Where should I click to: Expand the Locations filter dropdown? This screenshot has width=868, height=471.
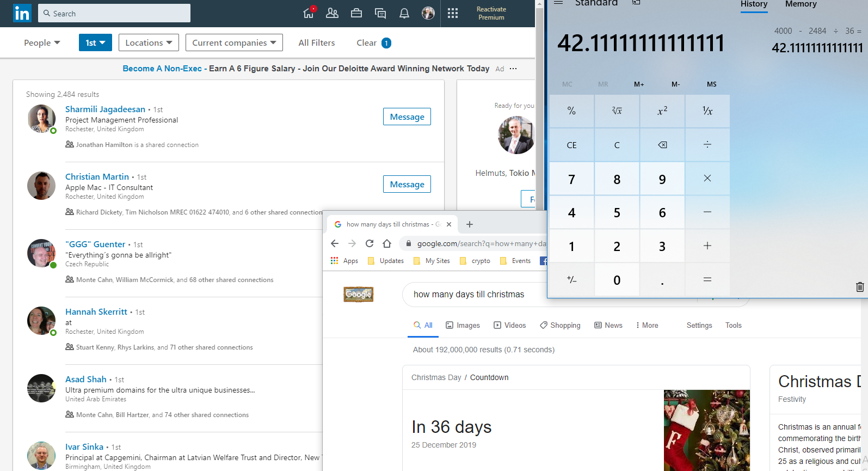coord(149,42)
